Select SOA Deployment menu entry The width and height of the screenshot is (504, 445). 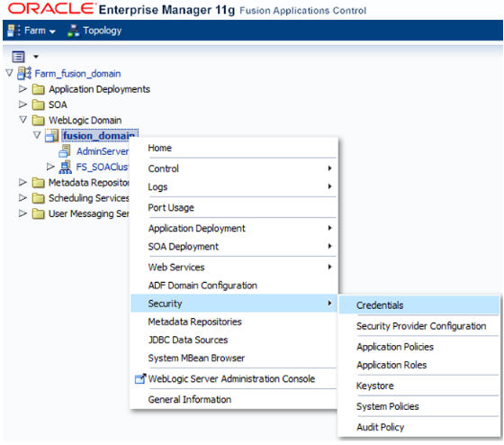234,247
